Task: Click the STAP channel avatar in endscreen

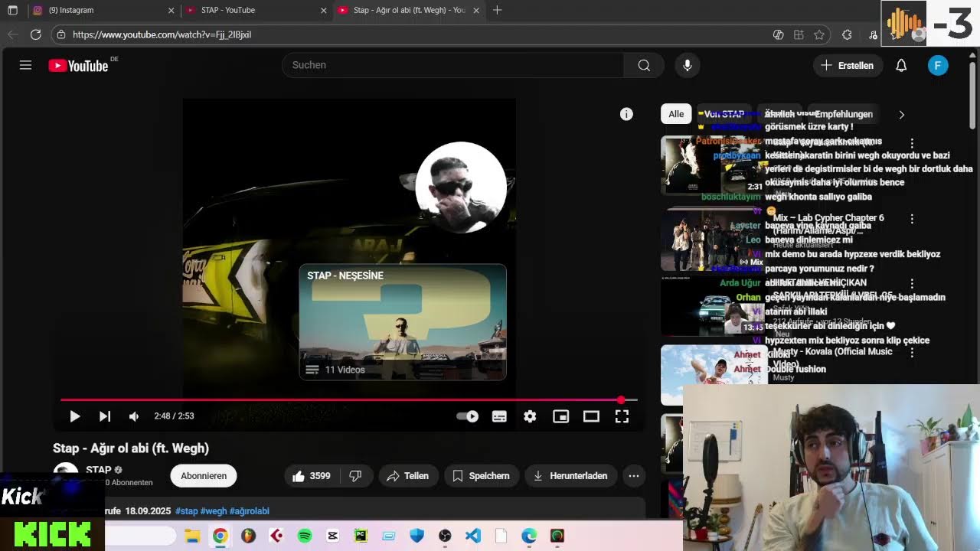Action: 461,187
